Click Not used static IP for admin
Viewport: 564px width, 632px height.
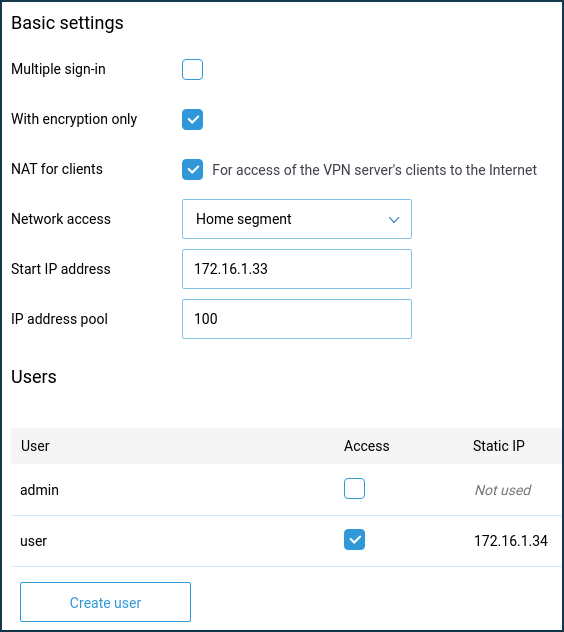click(x=503, y=490)
